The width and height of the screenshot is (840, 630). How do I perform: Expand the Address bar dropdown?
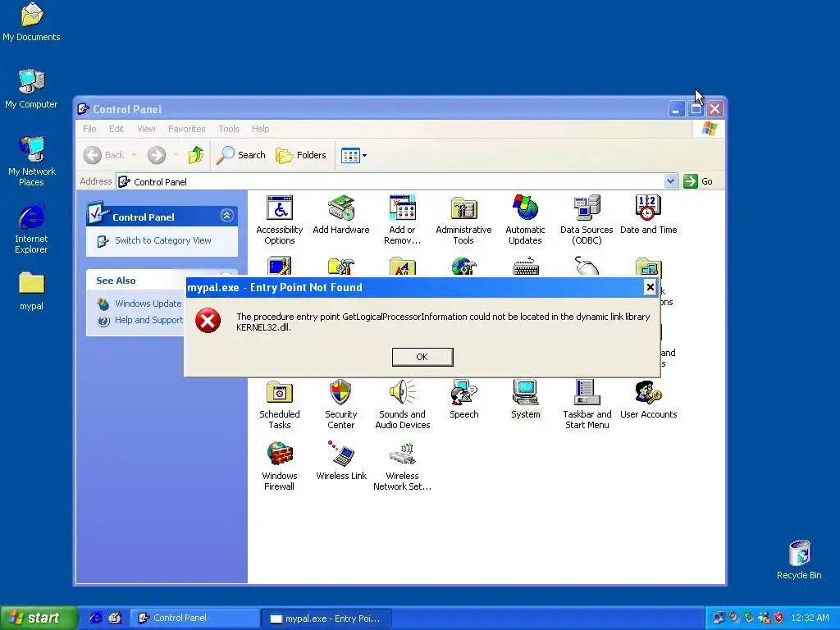tap(670, 181)
